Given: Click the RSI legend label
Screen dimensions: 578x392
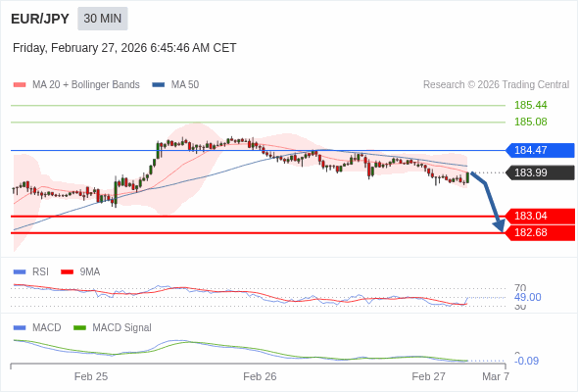Looking at the screenshot, I should pos(40,272).
